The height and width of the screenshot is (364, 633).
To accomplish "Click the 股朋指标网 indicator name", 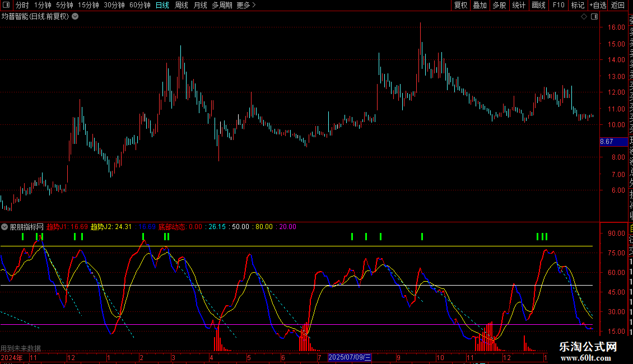I will pyautogui.click(x=27, y=227).
